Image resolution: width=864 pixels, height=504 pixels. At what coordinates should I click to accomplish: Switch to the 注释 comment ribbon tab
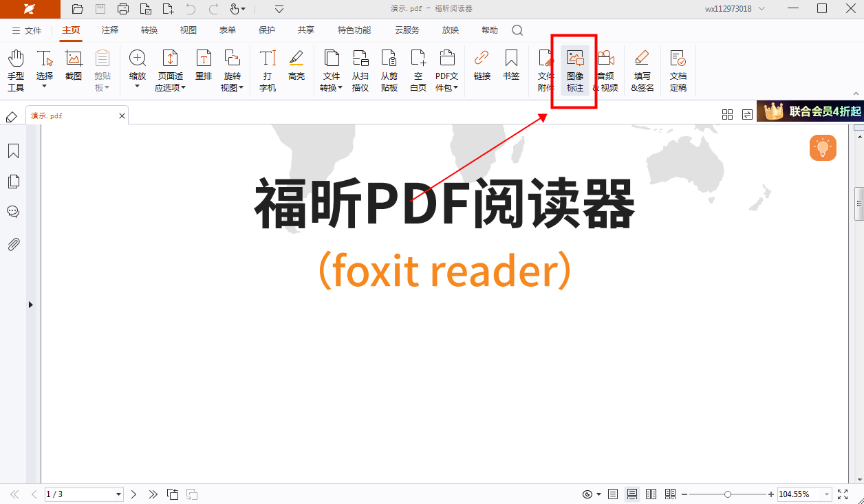(108, 30)
